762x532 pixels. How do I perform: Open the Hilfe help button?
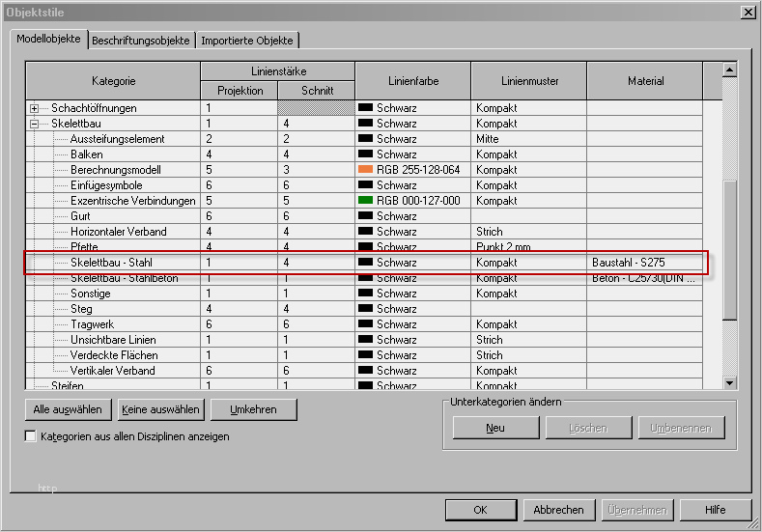[x=715, y=510]
